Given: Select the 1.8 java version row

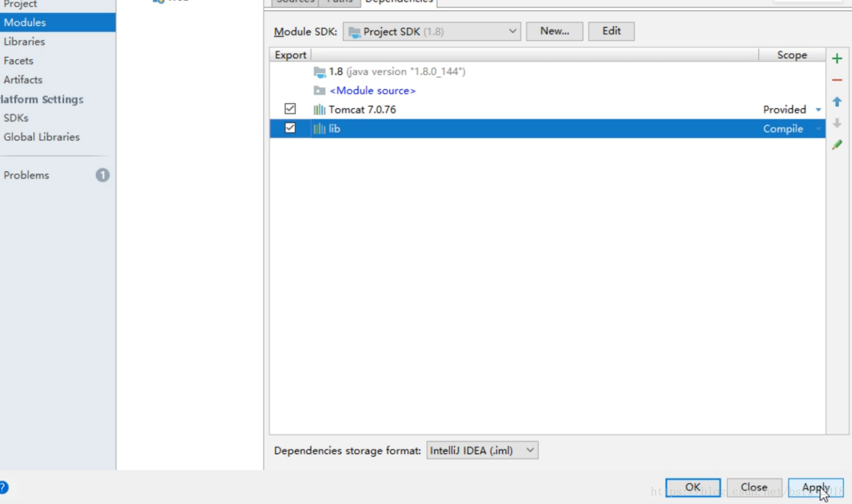Looking at the screenshot, I should point(547,71).
